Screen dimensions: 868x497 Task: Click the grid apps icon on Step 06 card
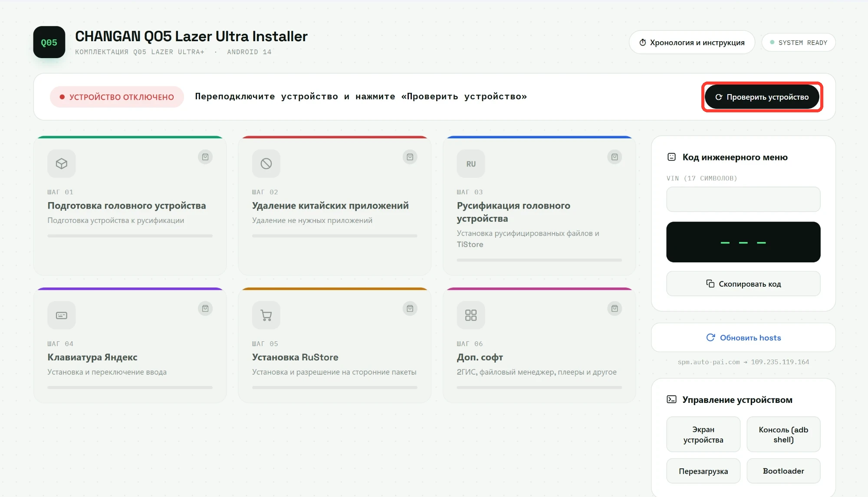point(471,315)
